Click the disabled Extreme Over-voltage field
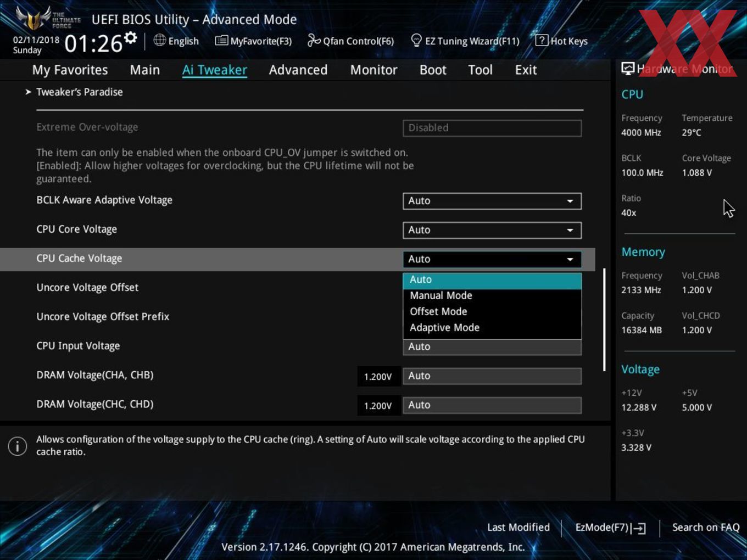Screen dimensions: 747x560 click(492, 128)
